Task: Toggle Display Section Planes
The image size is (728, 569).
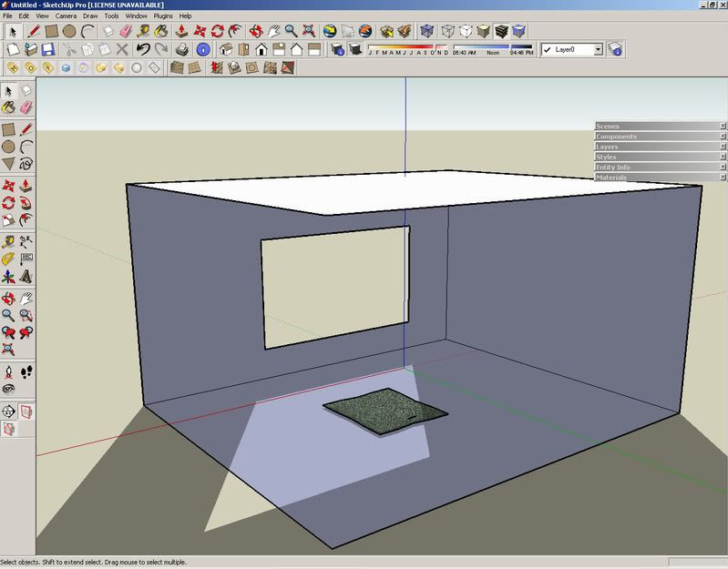Action: point(26,412)
